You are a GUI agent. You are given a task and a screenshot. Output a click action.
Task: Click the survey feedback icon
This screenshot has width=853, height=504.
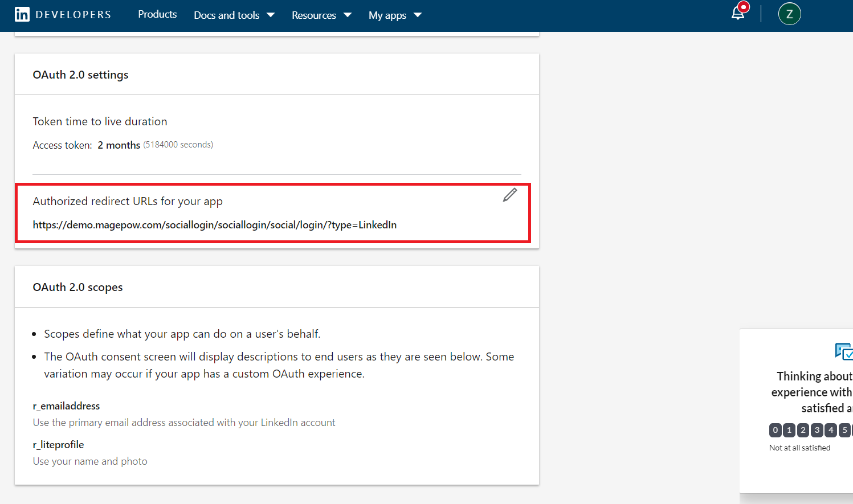pos(843,351)
